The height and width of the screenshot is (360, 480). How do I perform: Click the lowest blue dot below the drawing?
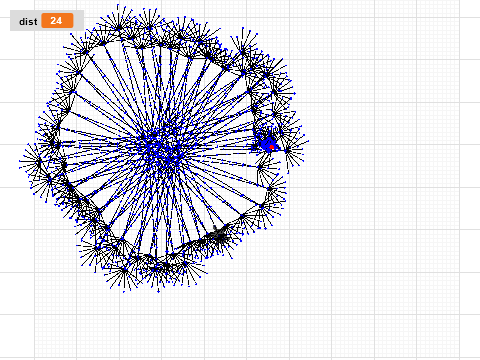pos(158,292)
